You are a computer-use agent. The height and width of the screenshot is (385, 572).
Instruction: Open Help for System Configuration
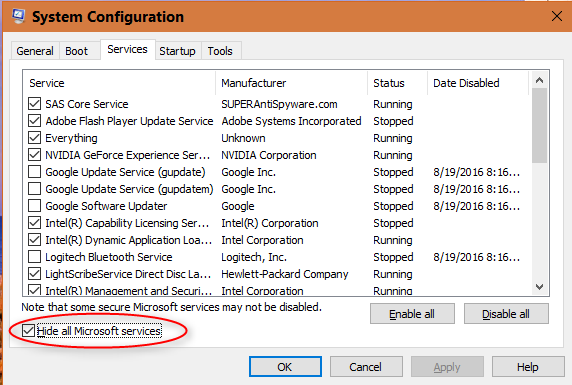coord(527,367)
